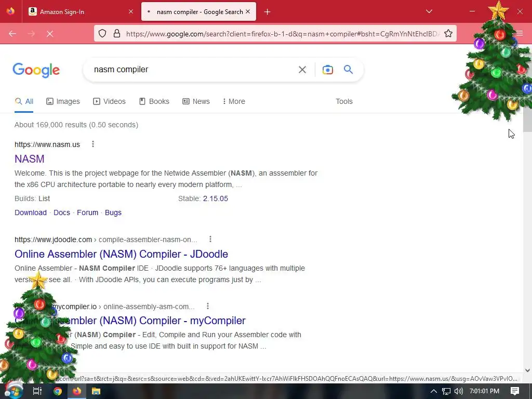This screenshot has height=399, width=532.
Task: Open three-dot menu beside nasm.us result
Action: click(x=92, y=144)
